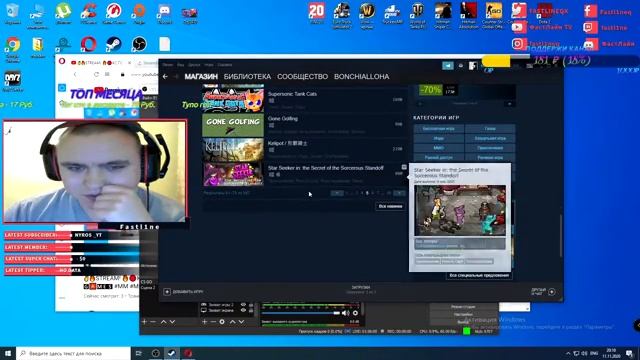Viewport: 640px width, 360px height.
Task: Add scene with OBS scenes plus icon
Action: [144, 322]
